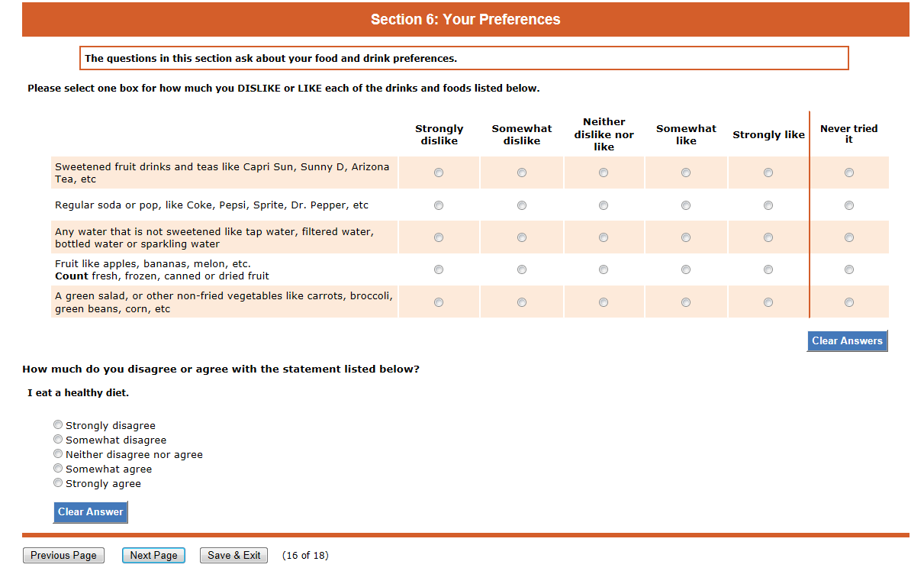Select Somewhat agree for healthy diet
The height and width of the screenshot is (571, 924).
point(58,469)
